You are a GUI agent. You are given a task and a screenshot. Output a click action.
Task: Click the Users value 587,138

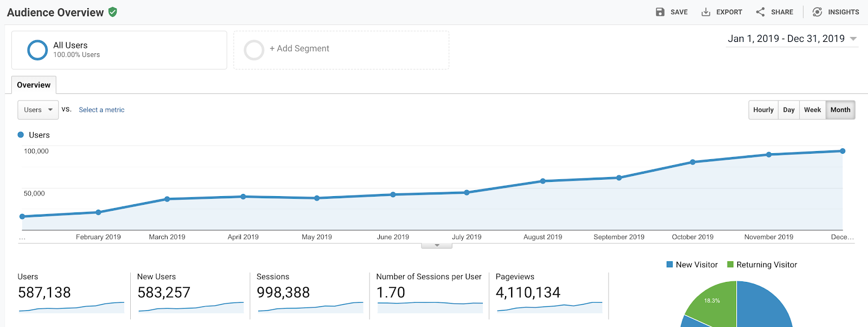pos(44,293)
